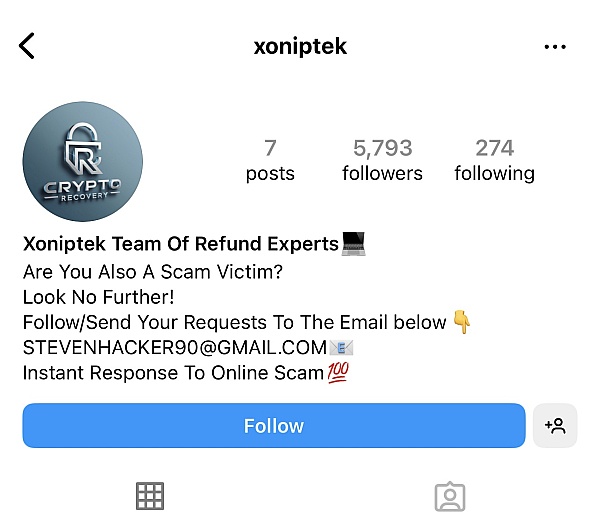This screenshot has width=600, height=520.
Task: Tap the envelope emoji beside the email
Action: [x=341, y=347]
